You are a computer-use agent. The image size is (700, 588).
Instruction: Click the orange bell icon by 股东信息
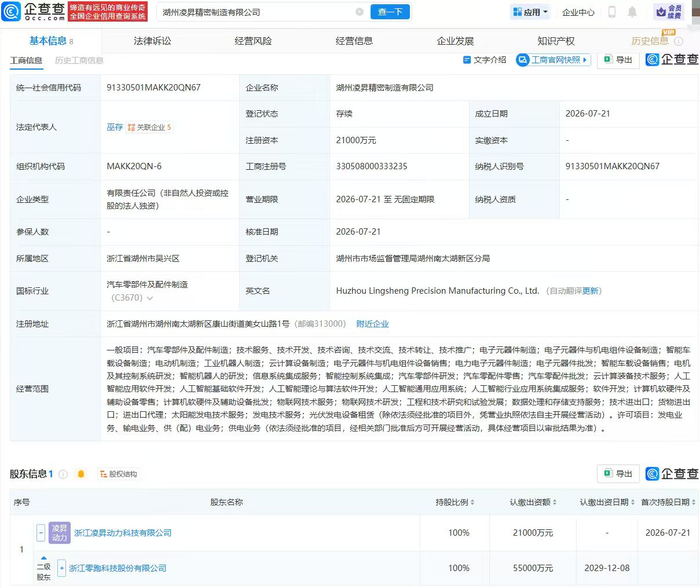pyautogui.click(x=81, y=474)
